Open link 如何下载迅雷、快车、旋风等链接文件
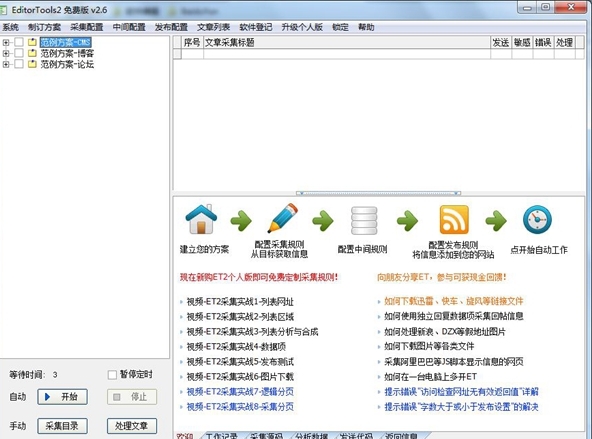 point(454,301)
